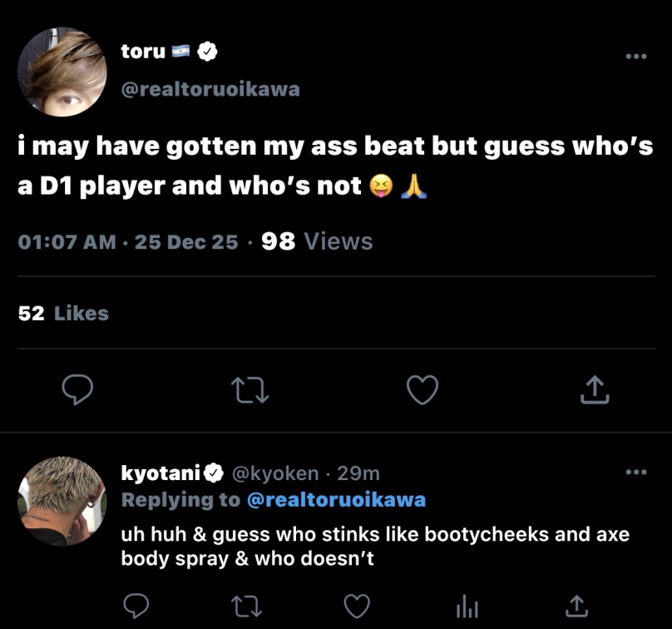
Task: Like toru's tweet with the heart icon
Action: [x=422, y=389]
